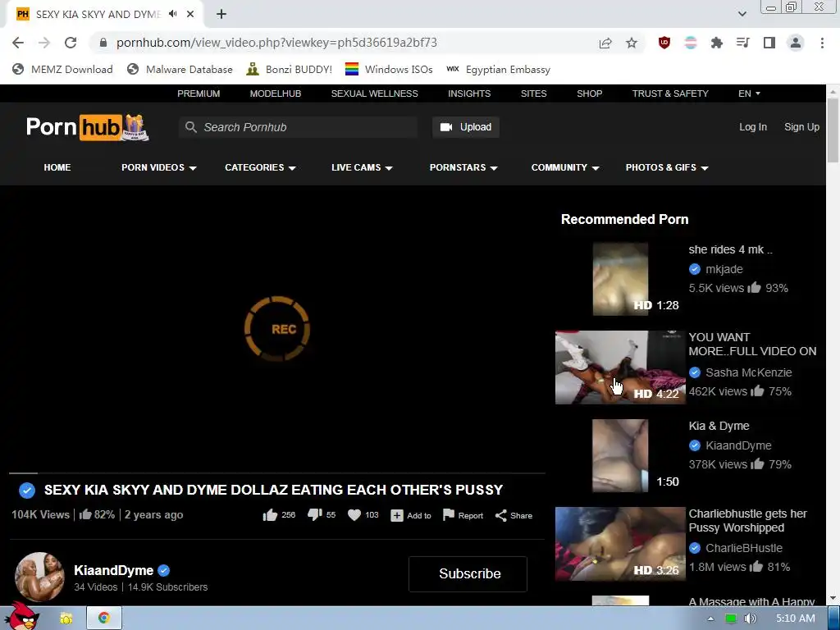
Task: Click in the Search Pornhub input field
Action: click(x=298, y=127)
